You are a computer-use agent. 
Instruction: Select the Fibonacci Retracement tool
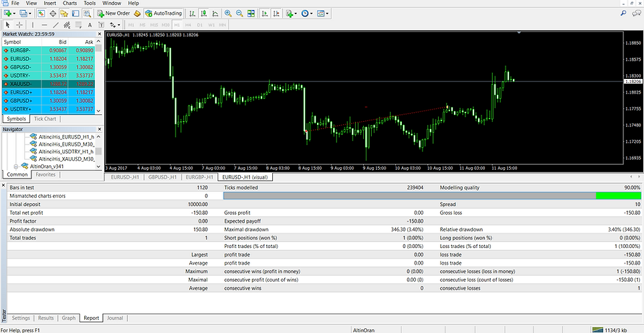tap(78, 25)
